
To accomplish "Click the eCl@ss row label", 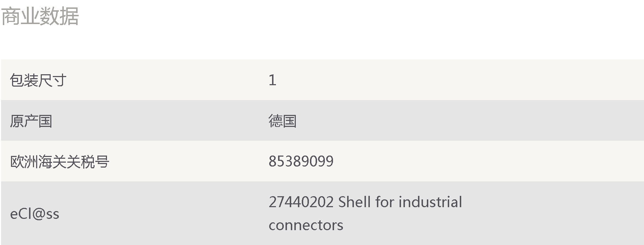I will (35, 214).
